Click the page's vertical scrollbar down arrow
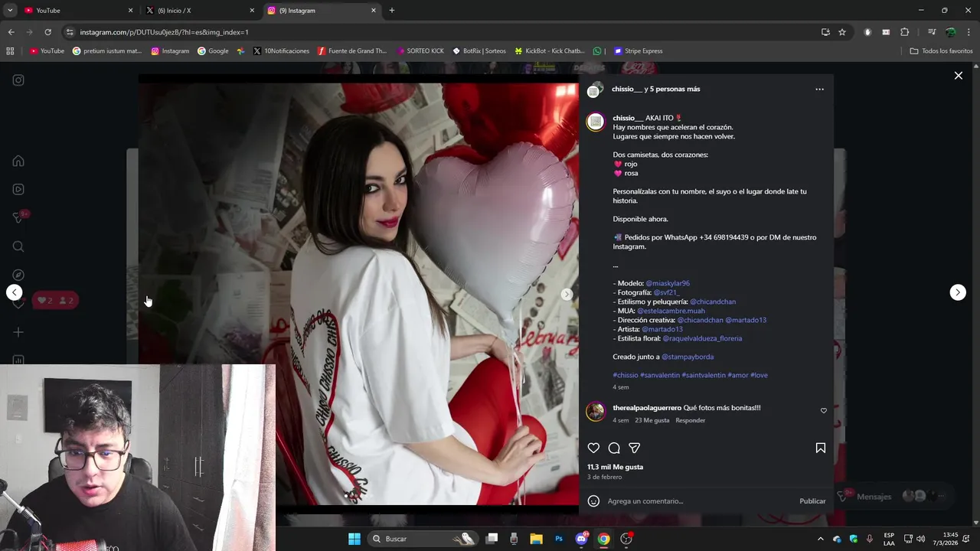The image size is (980, 551). pyautogui.click(x=975, y=523)
